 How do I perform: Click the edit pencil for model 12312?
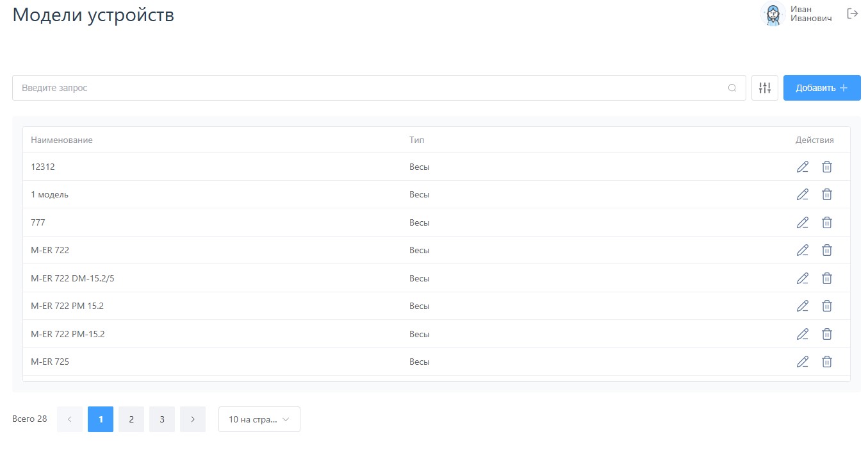(802, 167)
